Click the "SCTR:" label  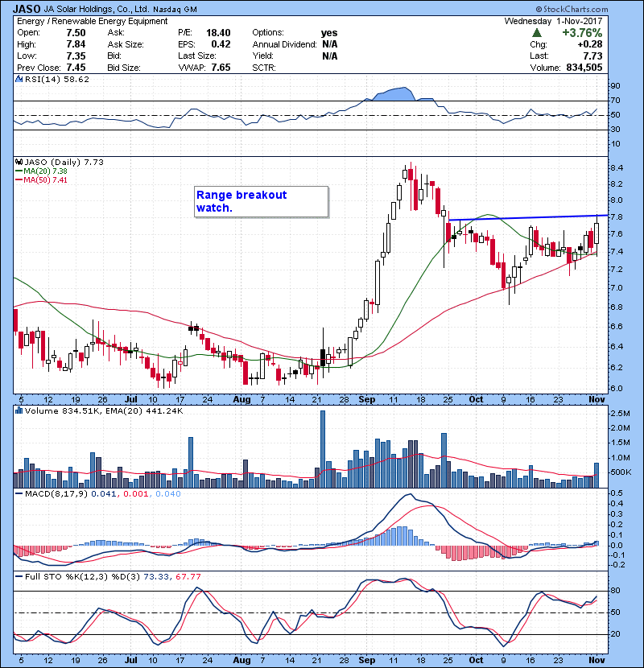coord(264,68)
